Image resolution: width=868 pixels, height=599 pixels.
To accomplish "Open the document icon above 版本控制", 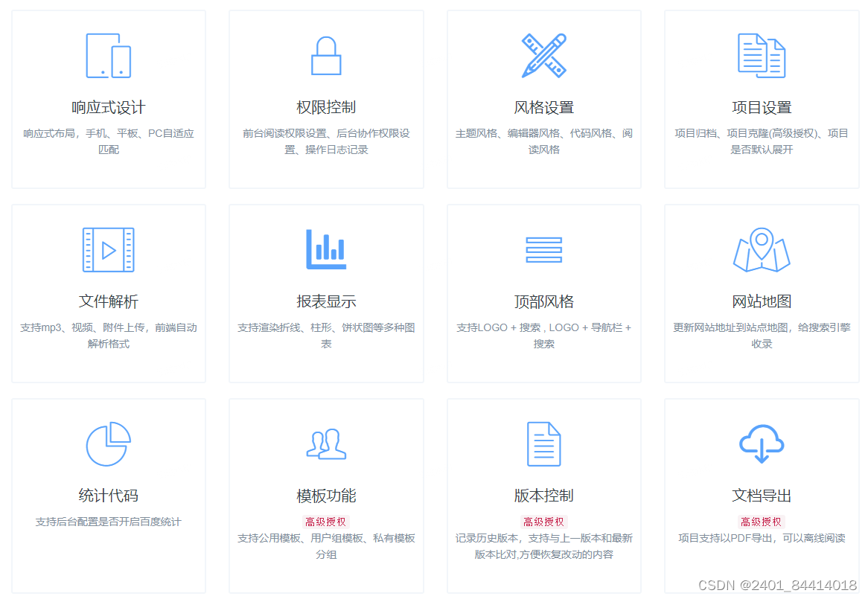I will 543,444.
